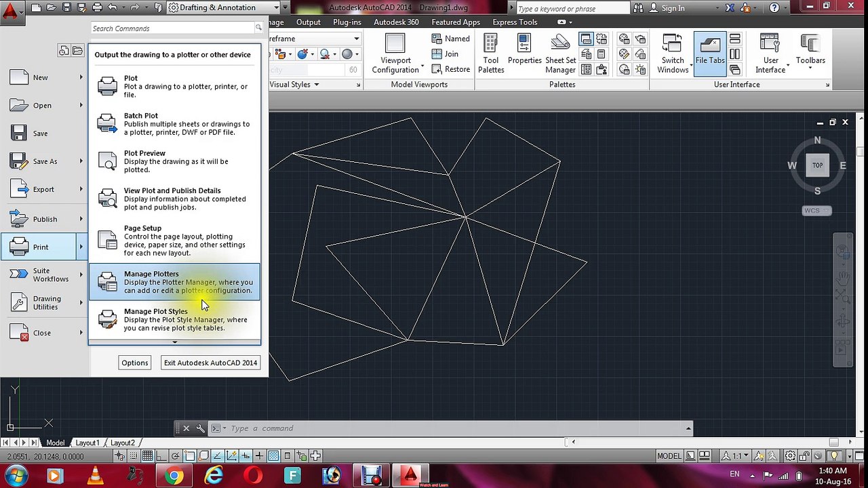This screenshot has height=488, width=868.
Task: Expand the New submenu arrow
Action: coord(81,77)
